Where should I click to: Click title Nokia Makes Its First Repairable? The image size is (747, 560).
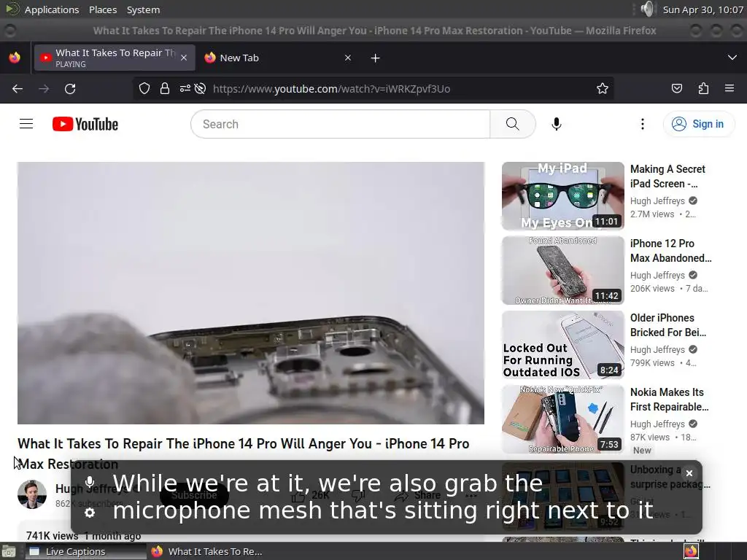[x=670, y=400]
